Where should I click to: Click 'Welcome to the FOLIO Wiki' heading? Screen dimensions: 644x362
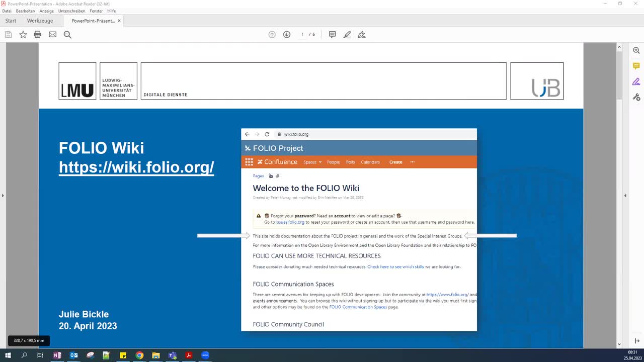[x=306, y=188]
